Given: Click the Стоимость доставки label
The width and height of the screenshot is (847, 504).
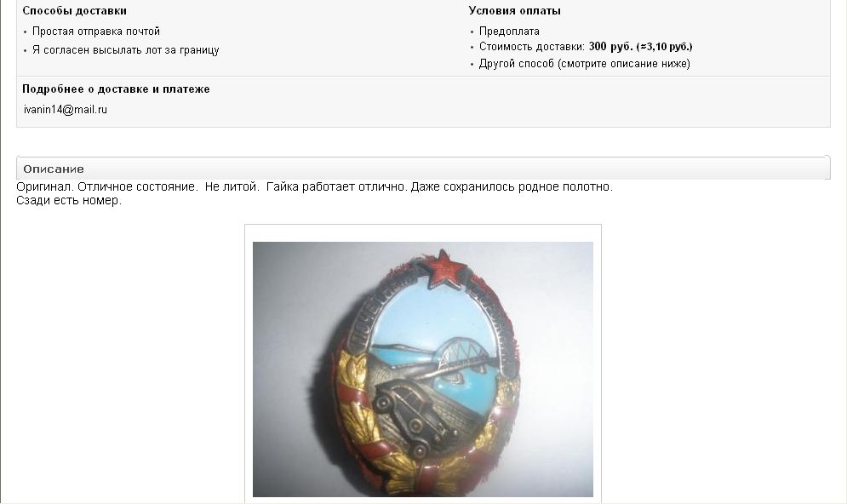Looking at the screenshot, I should pos(532,47).
